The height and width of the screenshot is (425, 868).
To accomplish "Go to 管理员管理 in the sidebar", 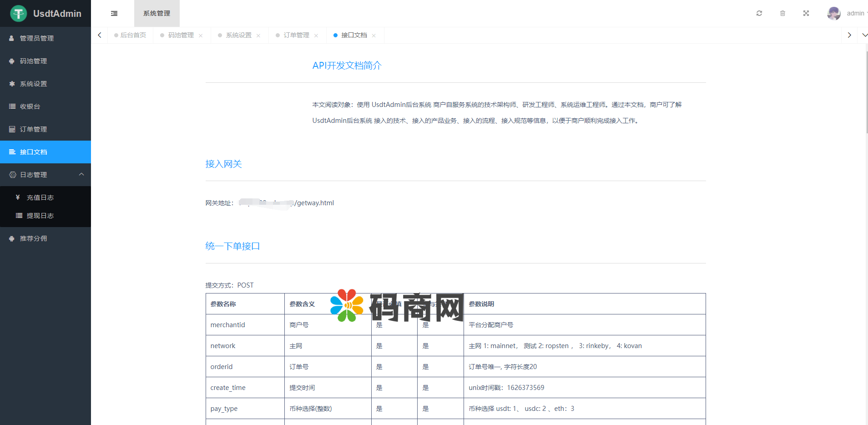I will pos(36,38).
